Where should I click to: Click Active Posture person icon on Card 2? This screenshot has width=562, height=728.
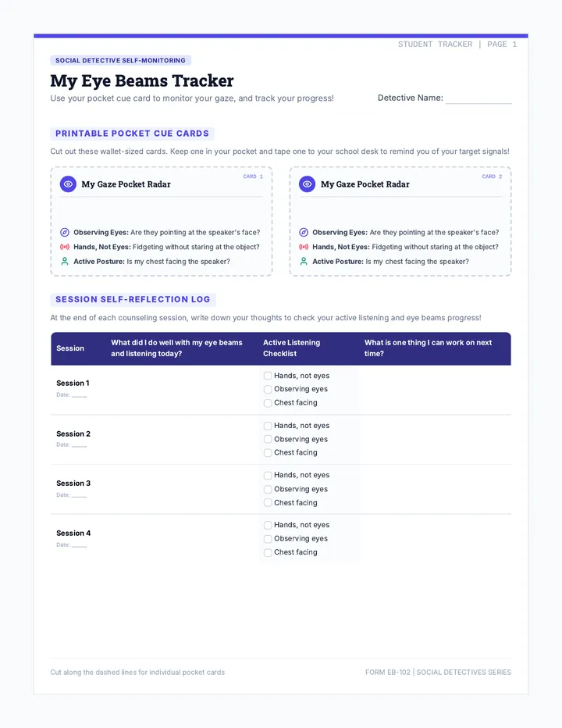click(304, 262)
